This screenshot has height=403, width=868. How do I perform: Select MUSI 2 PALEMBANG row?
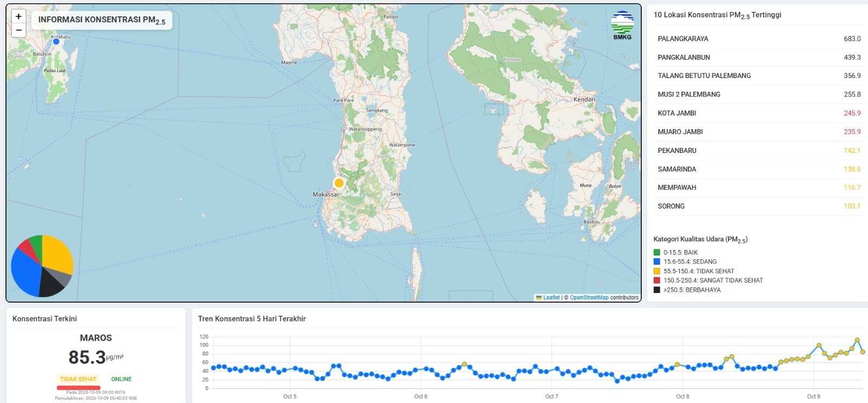point(759,94)
